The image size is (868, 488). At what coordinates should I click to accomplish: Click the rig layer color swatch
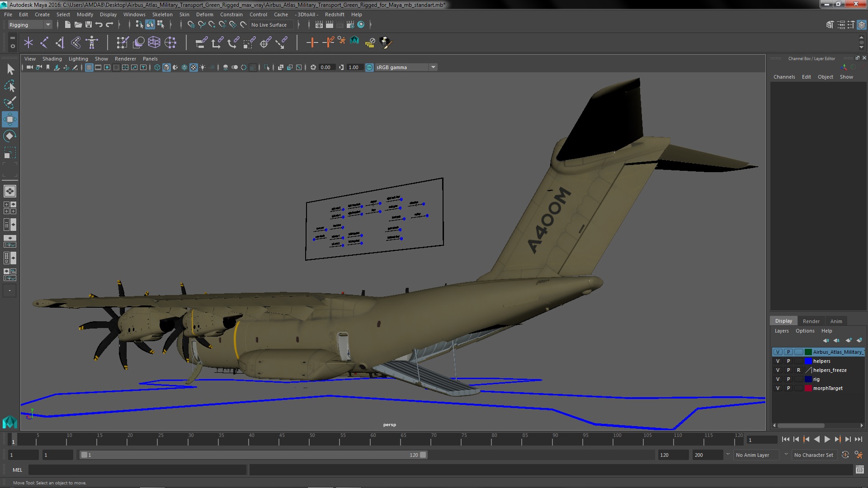click(808, 379)
